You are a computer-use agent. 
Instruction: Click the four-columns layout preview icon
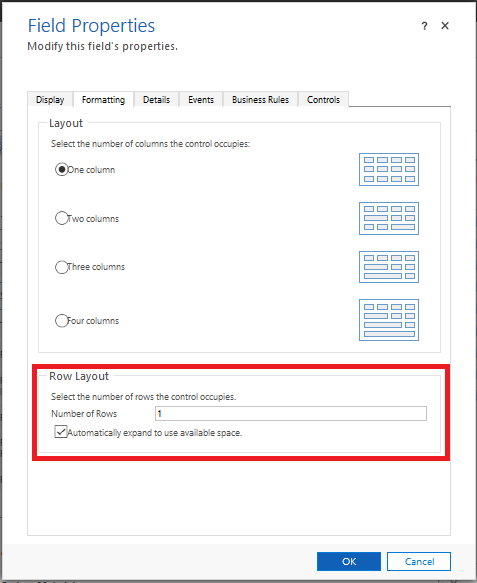coord(389,320)
